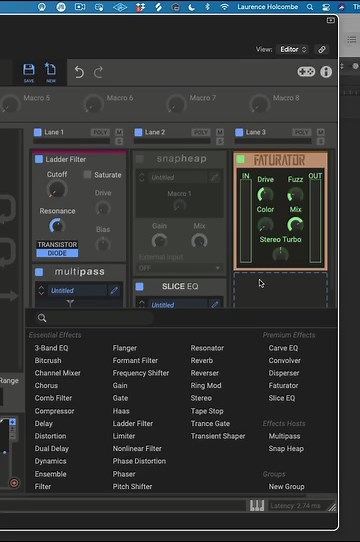This screenshot has width=360, height=542.
Task: Toggle Lane 1 enable square
Action: point(38,132)
